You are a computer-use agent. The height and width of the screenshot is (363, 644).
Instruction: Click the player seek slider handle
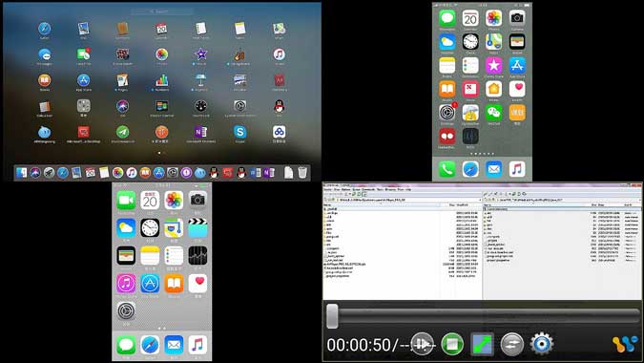point(332,316)
